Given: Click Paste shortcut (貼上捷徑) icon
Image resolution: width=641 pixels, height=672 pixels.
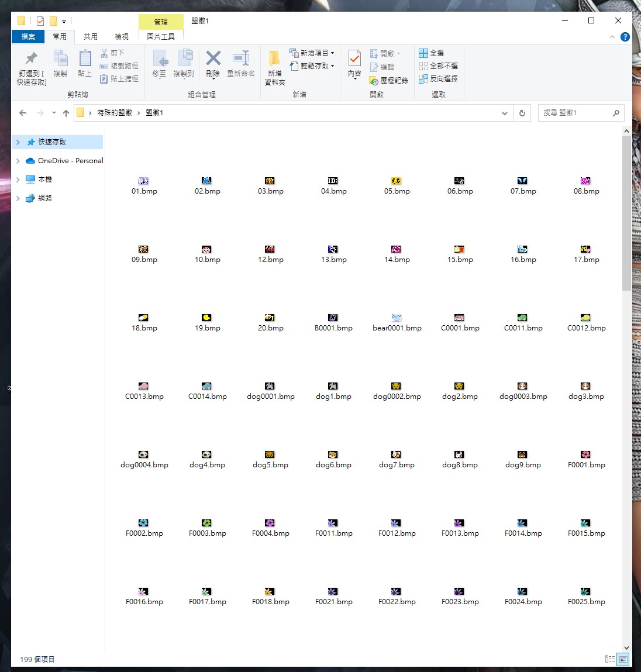Looking at the screenshot, I should click(x=104, y=79).
